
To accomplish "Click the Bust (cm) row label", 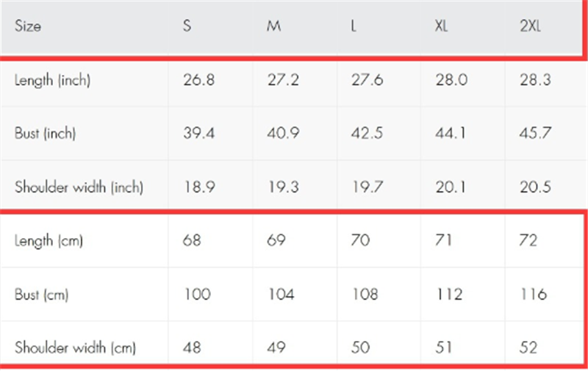I will [42, 294].
